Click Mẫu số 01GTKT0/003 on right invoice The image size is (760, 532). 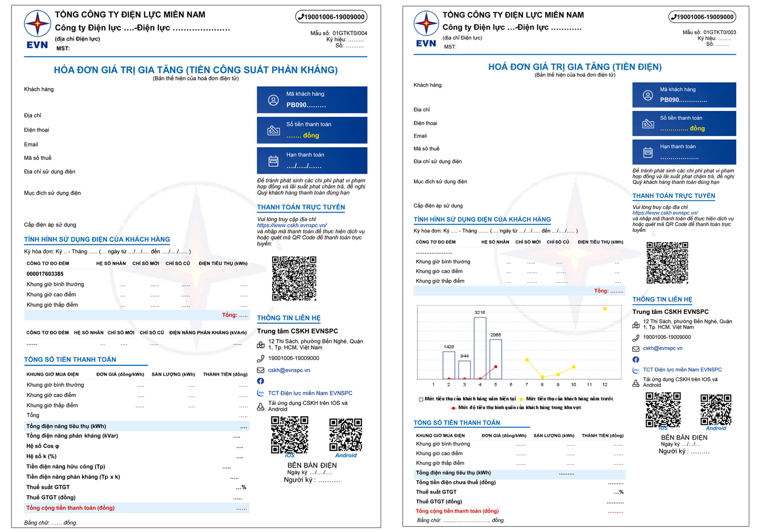point(709,32)
